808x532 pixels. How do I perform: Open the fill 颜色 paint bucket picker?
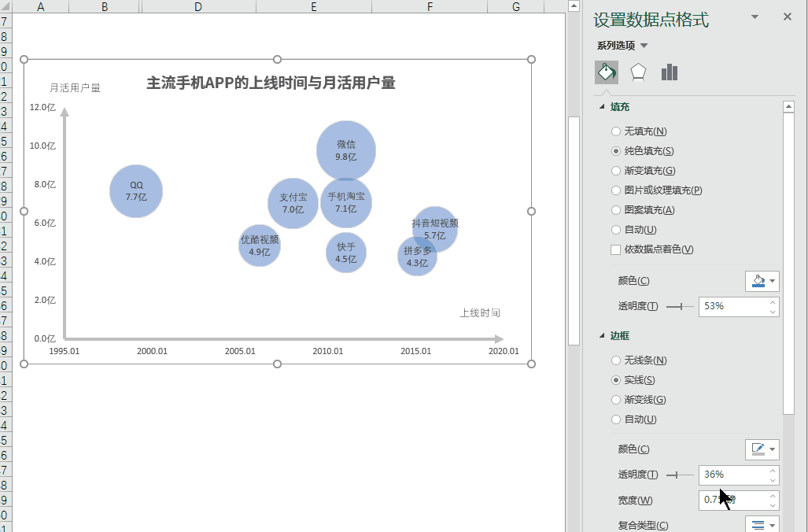[x=762, y=282]
